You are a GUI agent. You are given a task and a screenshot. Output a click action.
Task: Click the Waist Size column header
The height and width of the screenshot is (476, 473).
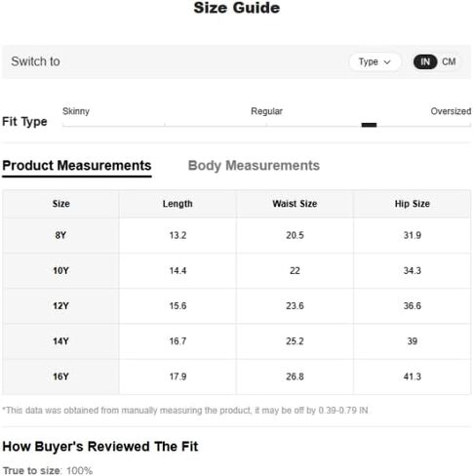[295, 204]
